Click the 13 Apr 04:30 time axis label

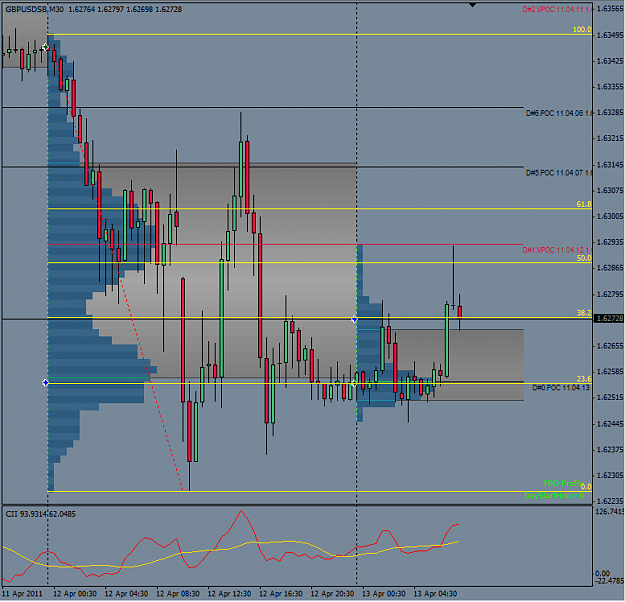(435, 594)
